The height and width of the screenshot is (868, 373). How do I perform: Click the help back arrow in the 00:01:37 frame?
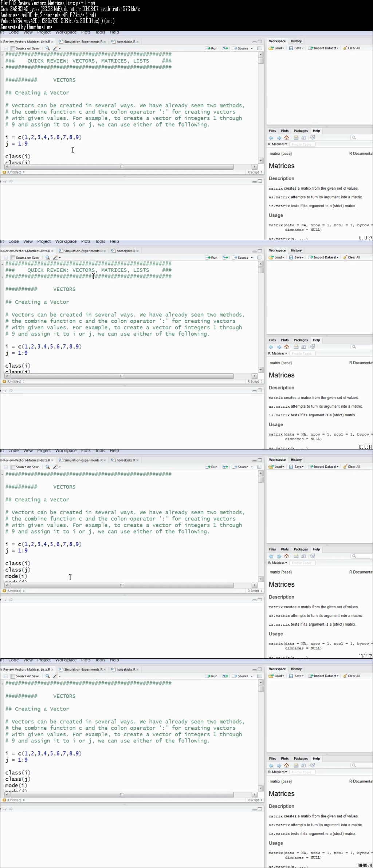pyautogui.click(x=271, y=138)
